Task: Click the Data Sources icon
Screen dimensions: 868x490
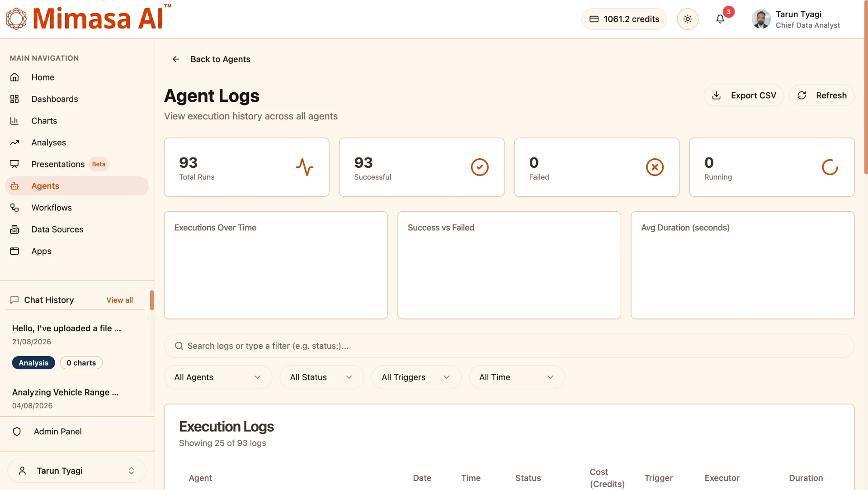Action: click(14, 229)
